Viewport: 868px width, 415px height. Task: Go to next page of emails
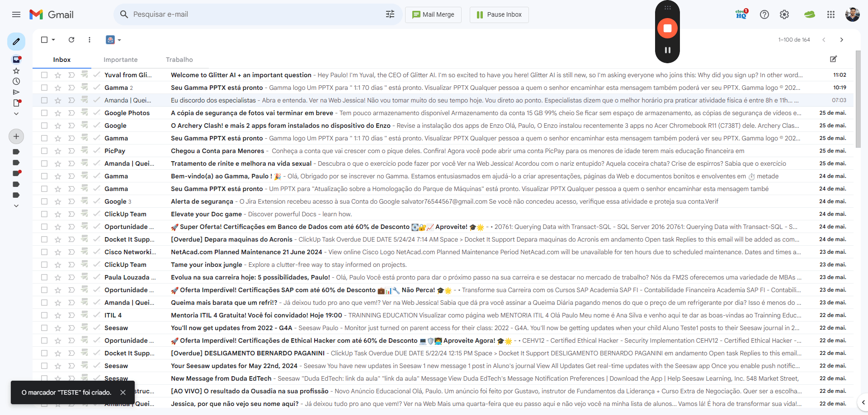point(841,40)
